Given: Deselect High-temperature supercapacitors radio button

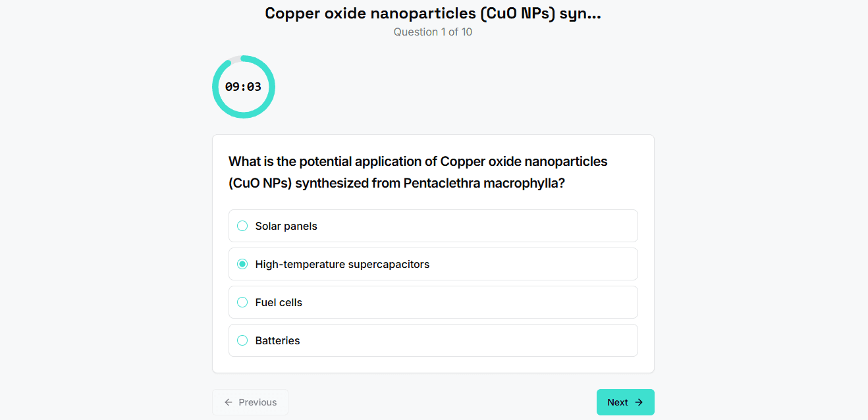Looking at the screenshot, I should coord(242,264).
